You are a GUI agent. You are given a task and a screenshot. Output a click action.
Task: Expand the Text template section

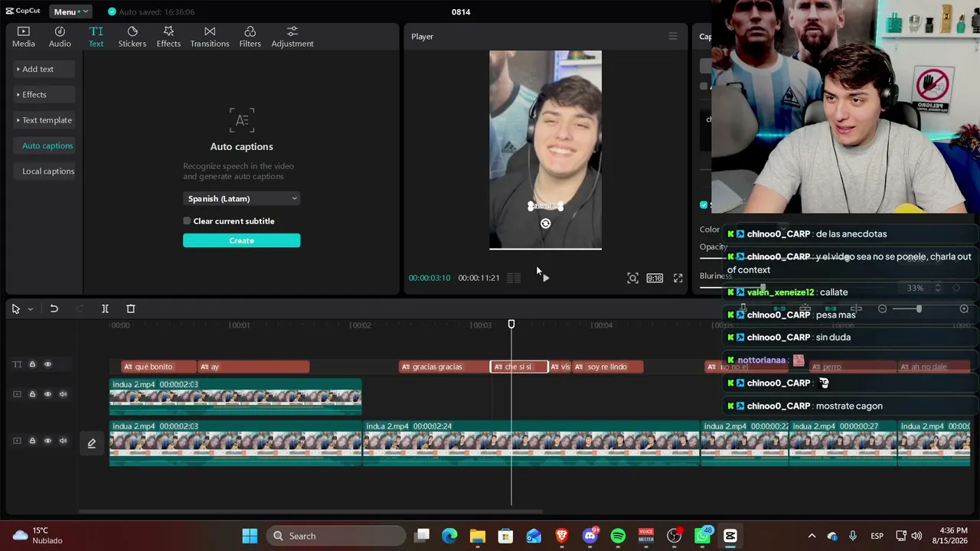coord(44,120)
